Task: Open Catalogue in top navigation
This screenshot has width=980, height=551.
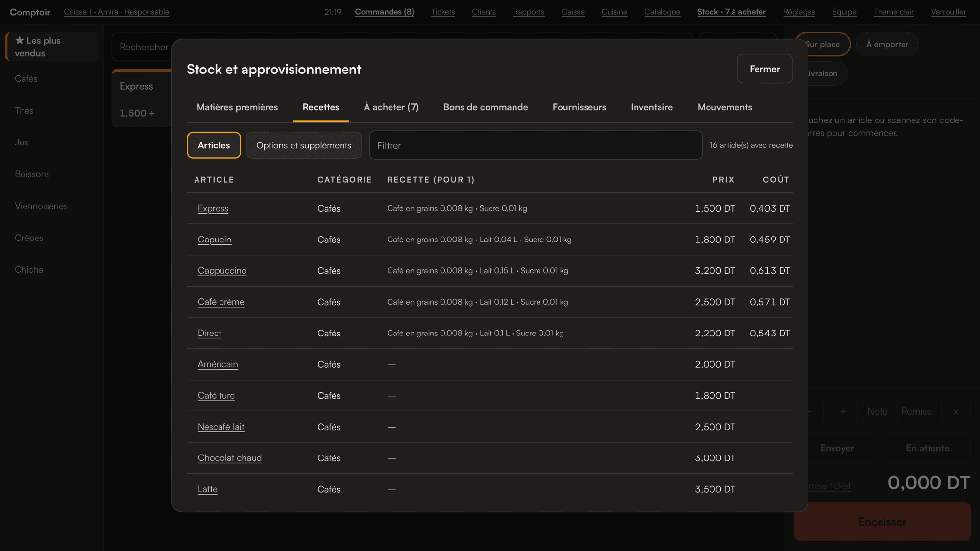Action: click(x=662, y=12)
